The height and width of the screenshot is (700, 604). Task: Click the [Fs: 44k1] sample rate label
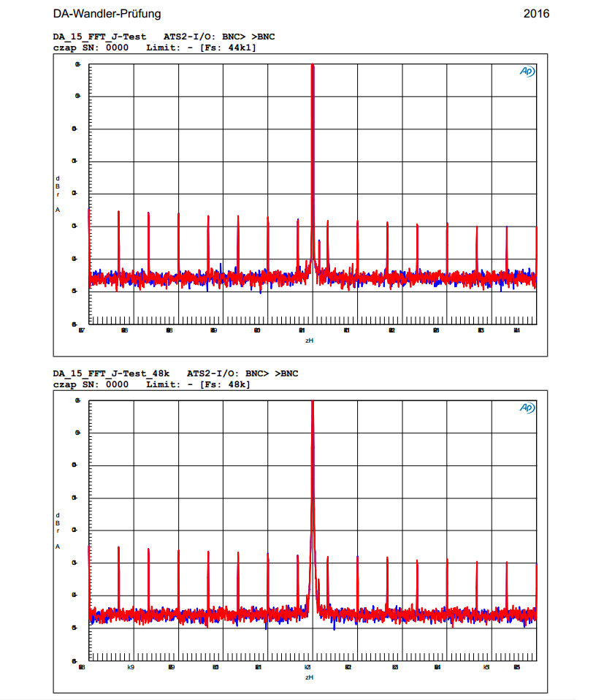227,47
